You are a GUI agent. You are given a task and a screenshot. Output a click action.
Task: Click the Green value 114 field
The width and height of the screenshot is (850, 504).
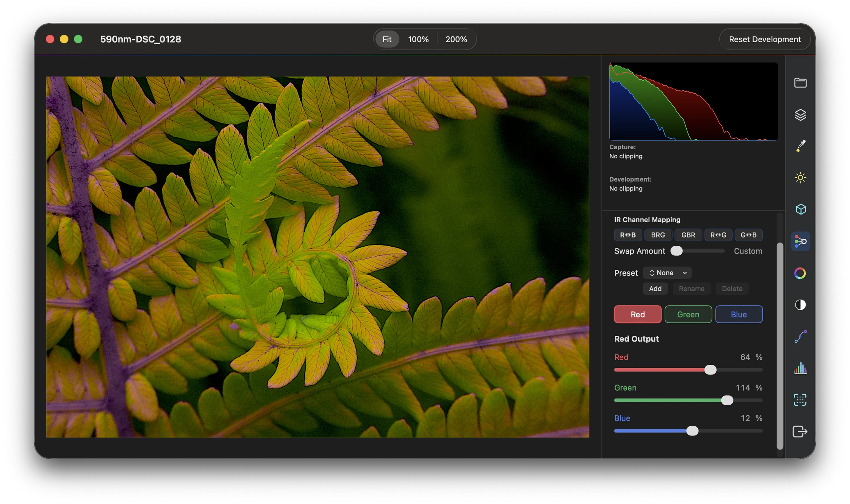[743, 388]
